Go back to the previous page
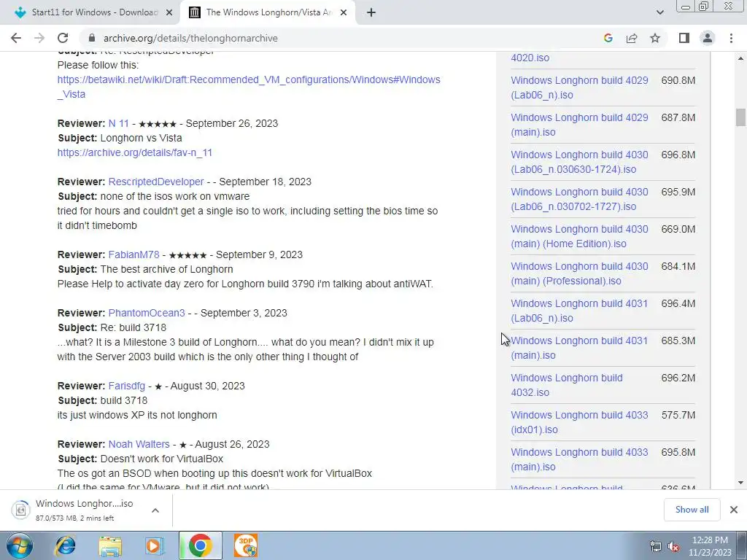 (16, 38)
